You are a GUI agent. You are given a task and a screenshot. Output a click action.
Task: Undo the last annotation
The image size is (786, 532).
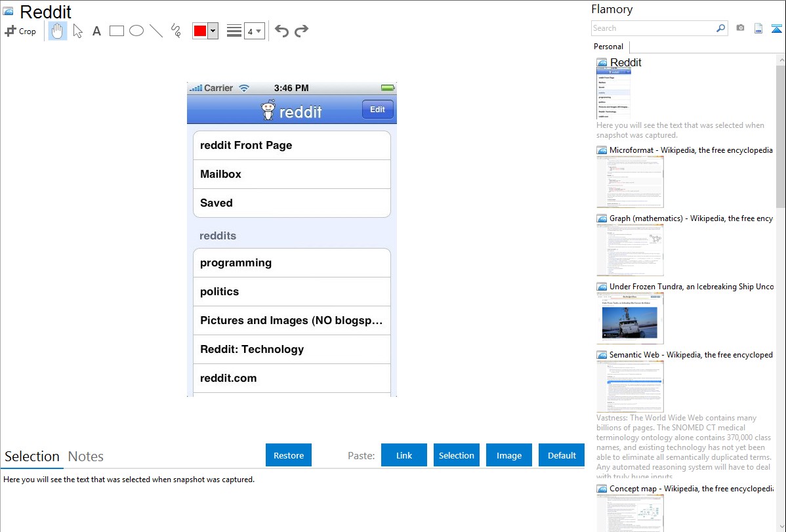[x=281, y=31]
